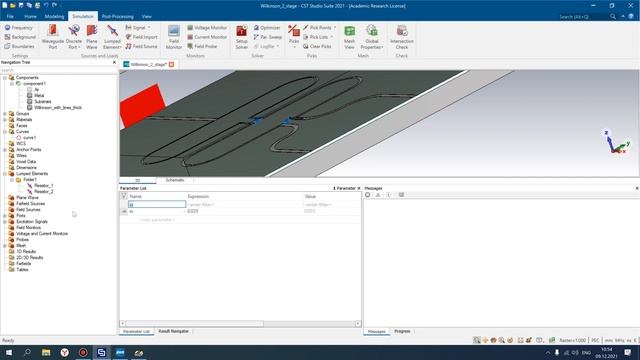Click Field Source
640x360 pixels.
pos(141,47)
